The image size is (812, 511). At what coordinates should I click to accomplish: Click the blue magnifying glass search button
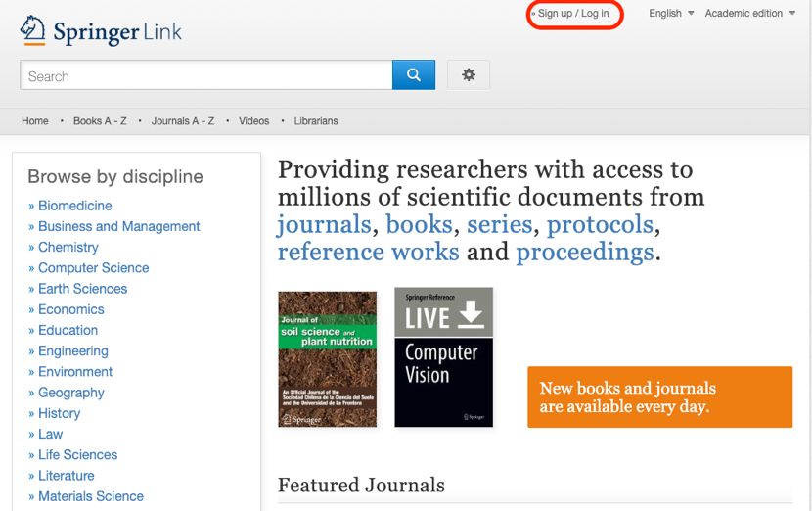click(413, 75)
